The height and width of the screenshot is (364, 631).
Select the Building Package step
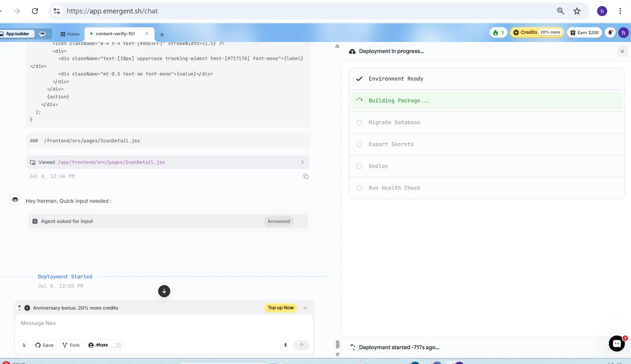pos(486,101)
